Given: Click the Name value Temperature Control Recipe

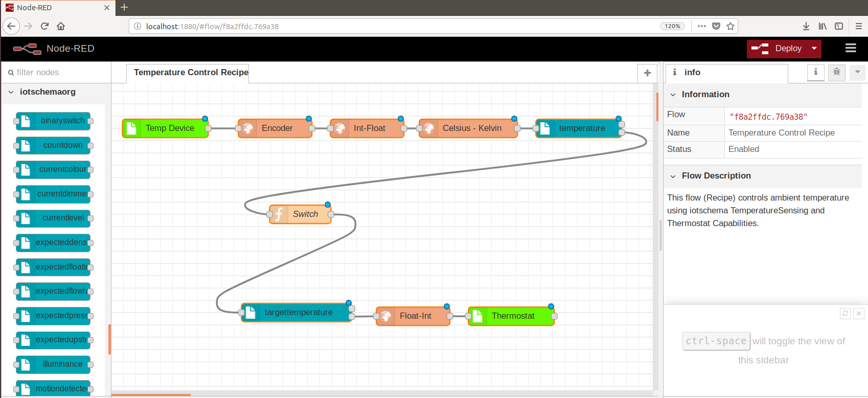Looking at the screenshot, I should [x=782, y=133].
